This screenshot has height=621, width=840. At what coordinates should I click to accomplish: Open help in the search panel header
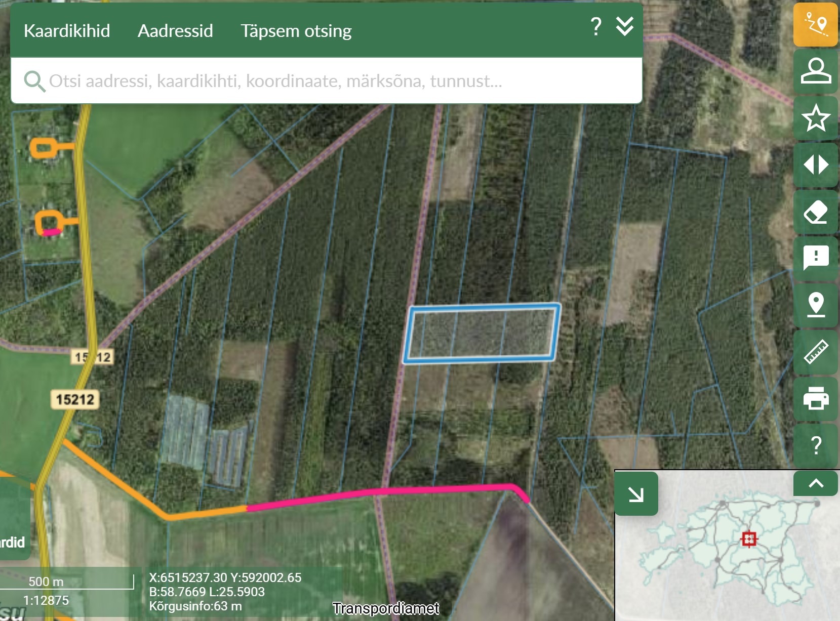(596, 26)
